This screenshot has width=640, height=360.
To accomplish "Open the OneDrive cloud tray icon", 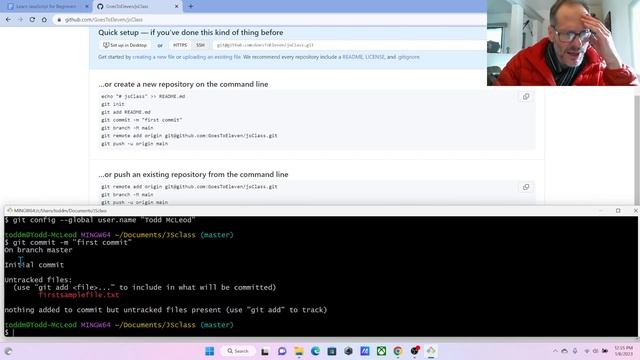I will 564,351.
